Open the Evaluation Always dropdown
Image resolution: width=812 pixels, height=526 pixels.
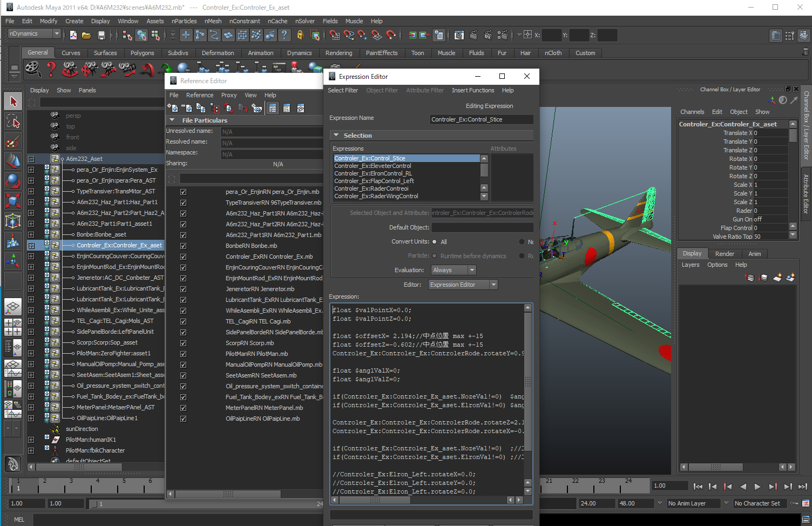(454, 270)
